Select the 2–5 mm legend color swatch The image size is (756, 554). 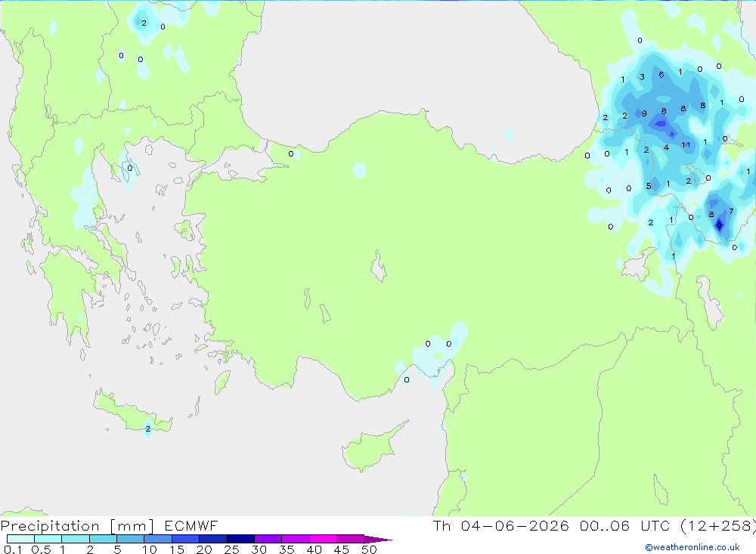pyautogui.click(x=103, y=539)
